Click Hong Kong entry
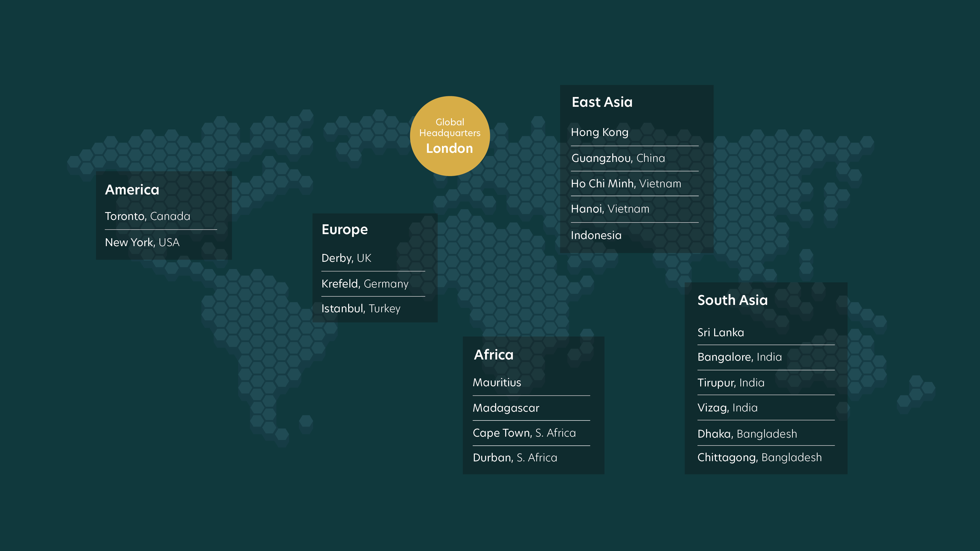Image resolution: width=980 pixels, height=551 pixels. [600, 132]
